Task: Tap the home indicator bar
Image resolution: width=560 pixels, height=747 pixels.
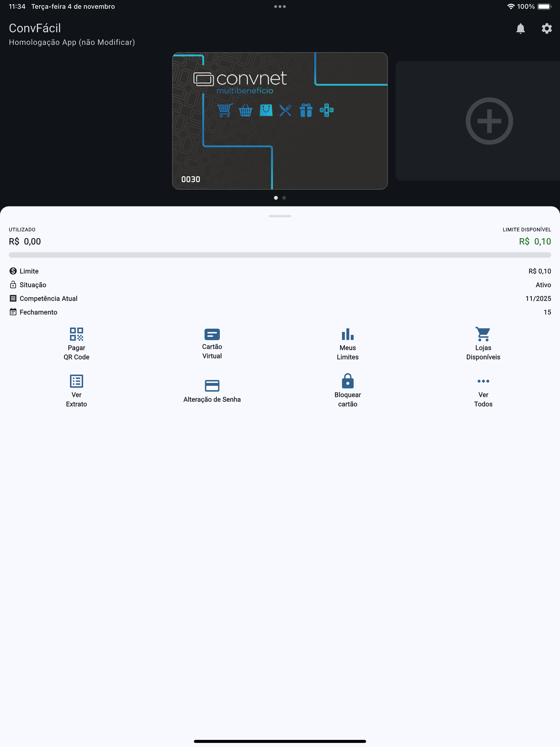Action: (280, 741)
